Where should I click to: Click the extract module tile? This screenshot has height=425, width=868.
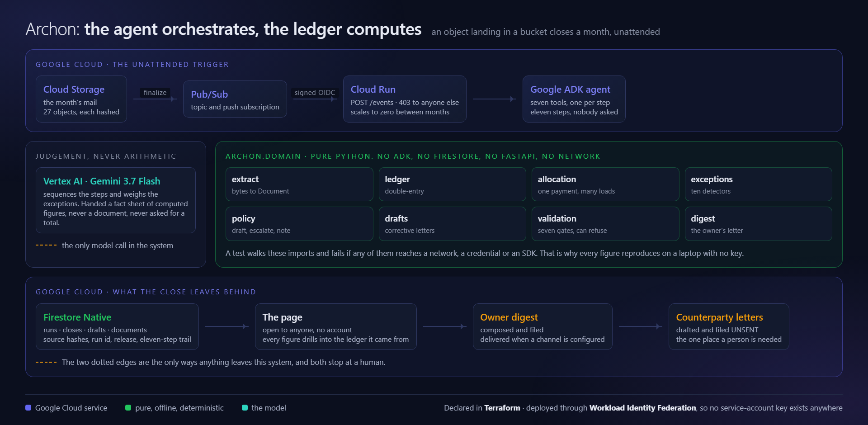point(299,184)
